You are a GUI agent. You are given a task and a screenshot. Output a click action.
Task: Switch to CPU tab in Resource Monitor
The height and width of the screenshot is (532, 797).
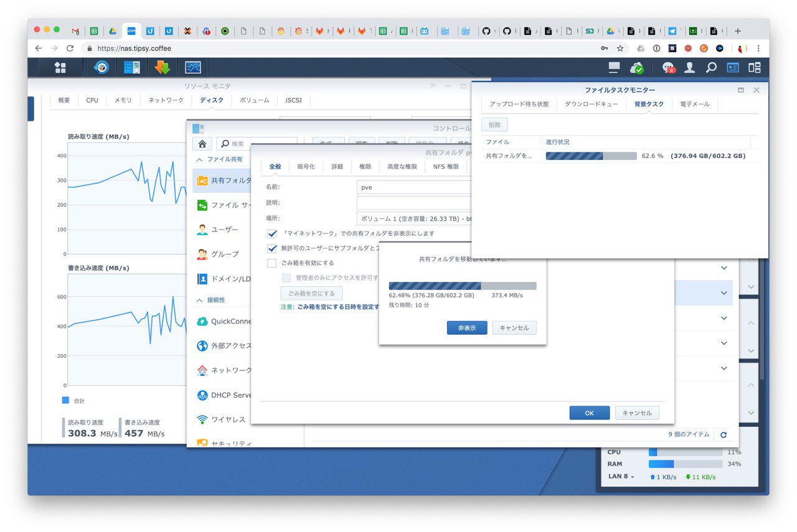(x=92, y=100)
